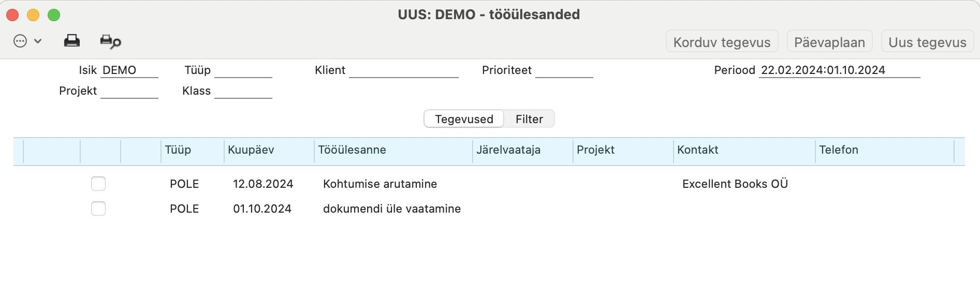Click the Prioriteet input field
980x298 pixels.
pyautogui.click(x=564, y=70)
